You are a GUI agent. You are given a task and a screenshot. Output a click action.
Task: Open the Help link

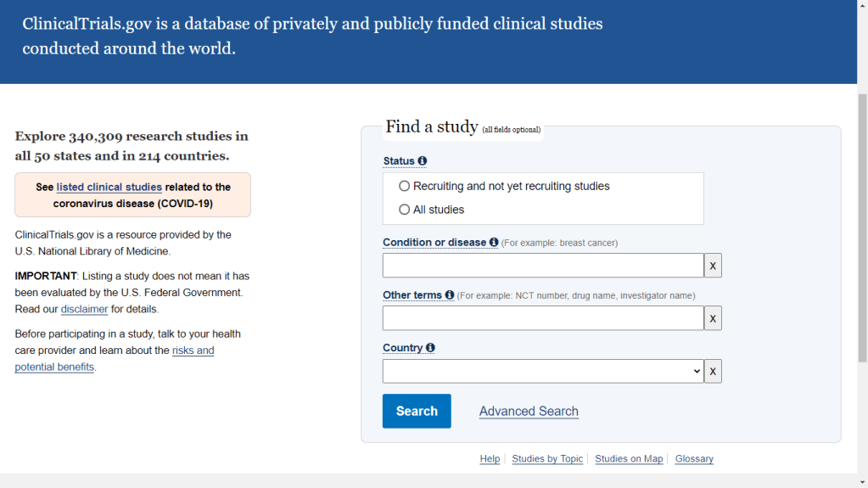[x=490, y=459]
